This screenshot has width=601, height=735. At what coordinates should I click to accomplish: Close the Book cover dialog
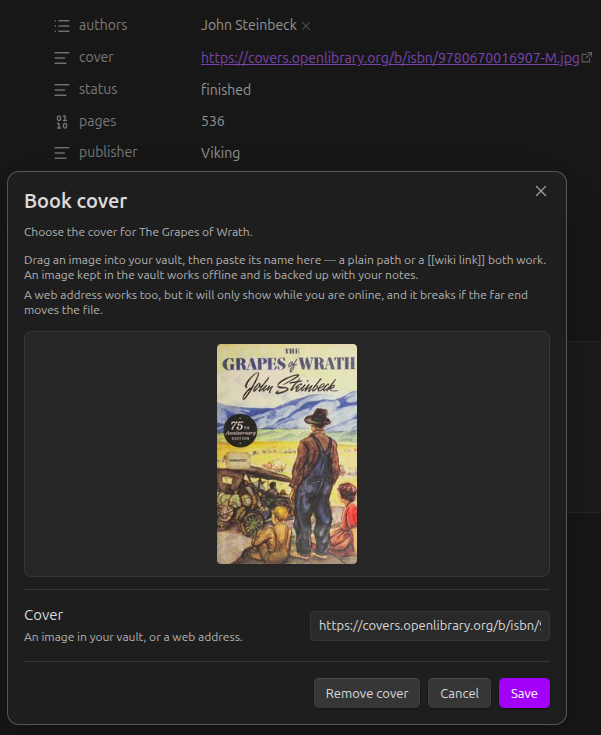coord(541,191)
